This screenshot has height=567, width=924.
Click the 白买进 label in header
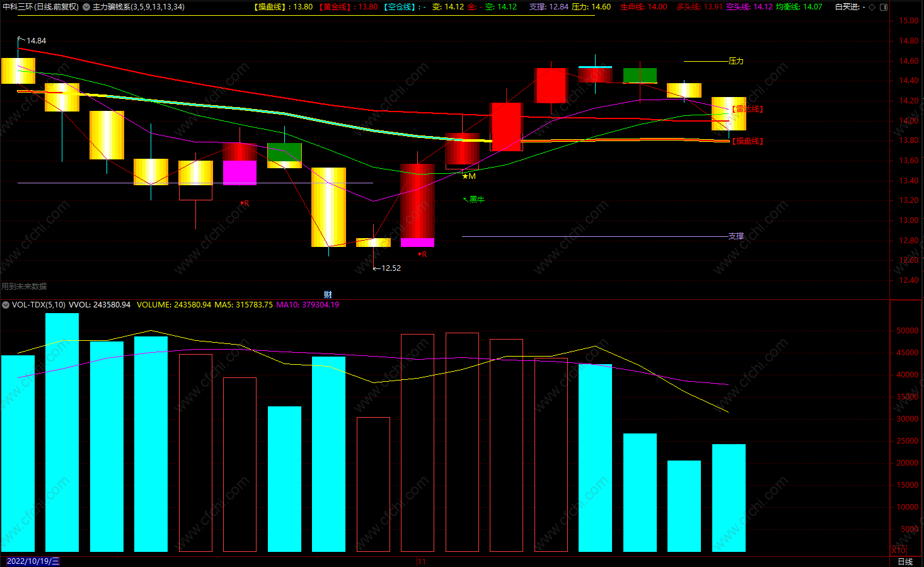pos(847,7)
